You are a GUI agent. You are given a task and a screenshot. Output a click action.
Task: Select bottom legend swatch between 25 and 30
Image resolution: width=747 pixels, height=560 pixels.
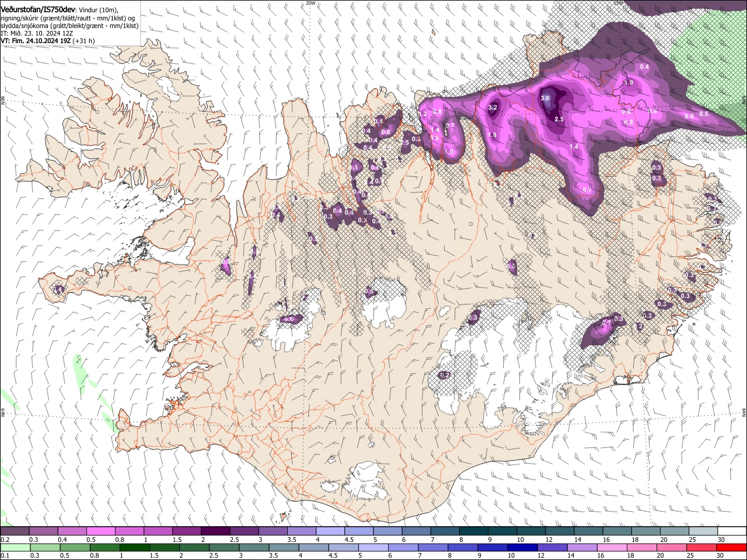[x=702, y=547]
